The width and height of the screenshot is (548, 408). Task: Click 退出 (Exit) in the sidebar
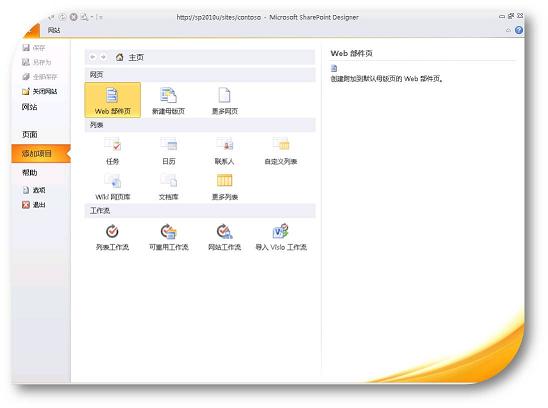click(34, 205)
